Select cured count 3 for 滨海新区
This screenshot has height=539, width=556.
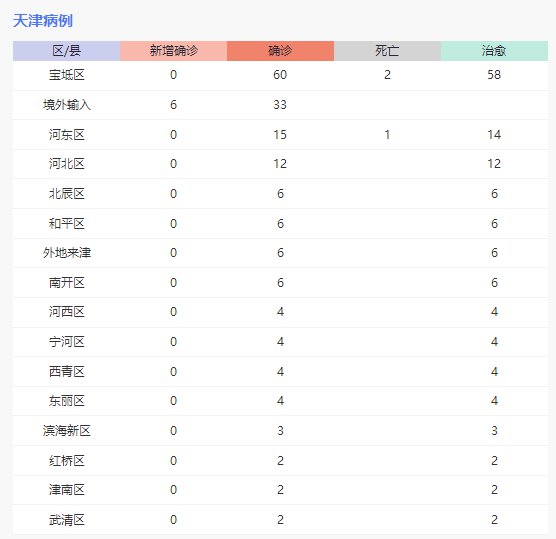tap(494, 431)
